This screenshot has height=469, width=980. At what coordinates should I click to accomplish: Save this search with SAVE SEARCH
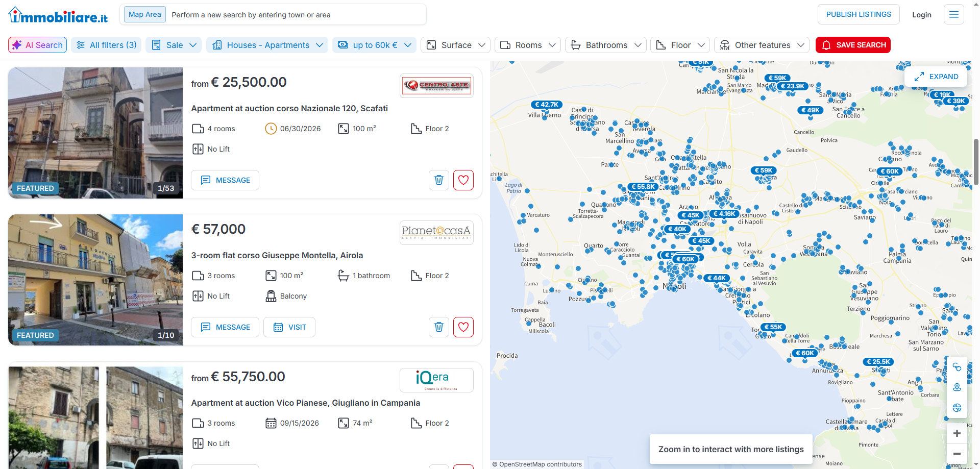tap(853, 45)
